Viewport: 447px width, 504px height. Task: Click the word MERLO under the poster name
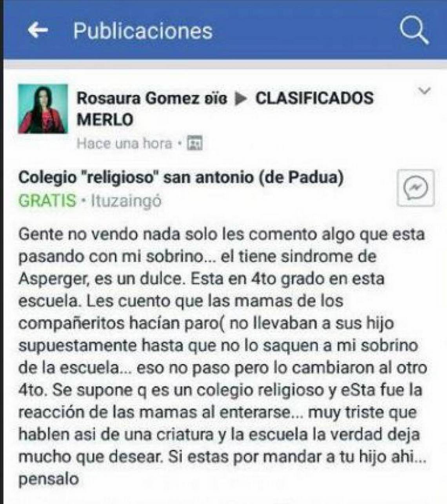tap(105, 120)
